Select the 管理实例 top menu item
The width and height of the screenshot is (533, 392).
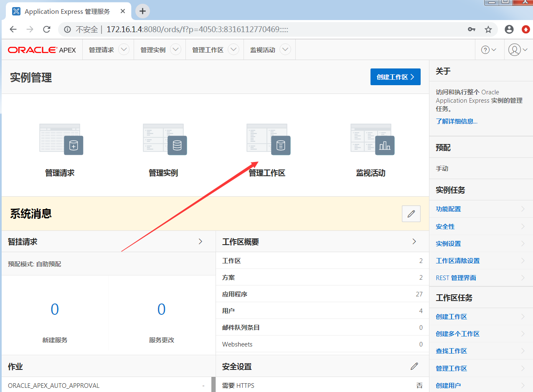coord(153,50)
